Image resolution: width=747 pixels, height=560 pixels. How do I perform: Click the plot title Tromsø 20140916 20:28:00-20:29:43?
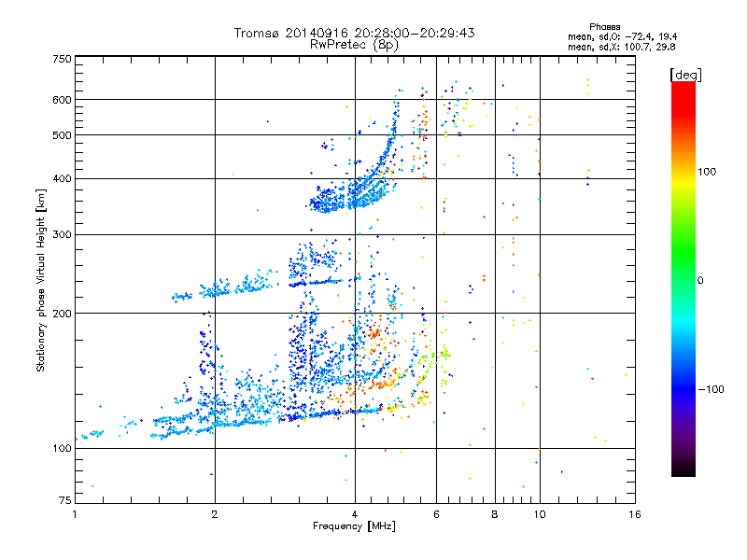click(355, 33)
